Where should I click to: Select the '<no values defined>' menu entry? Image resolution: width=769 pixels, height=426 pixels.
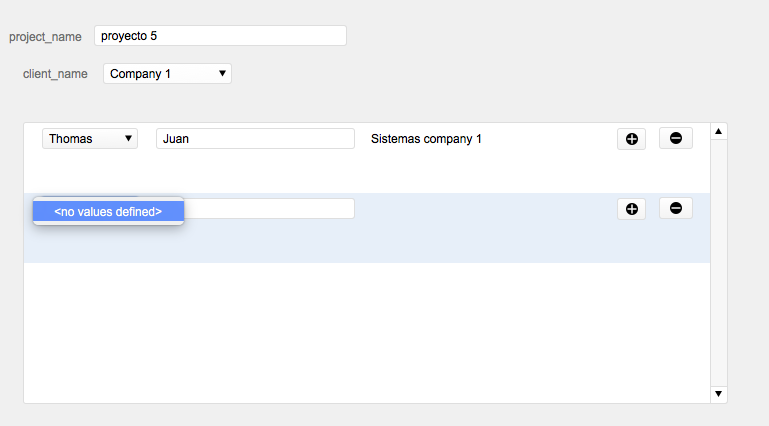(x=108, y=212)
